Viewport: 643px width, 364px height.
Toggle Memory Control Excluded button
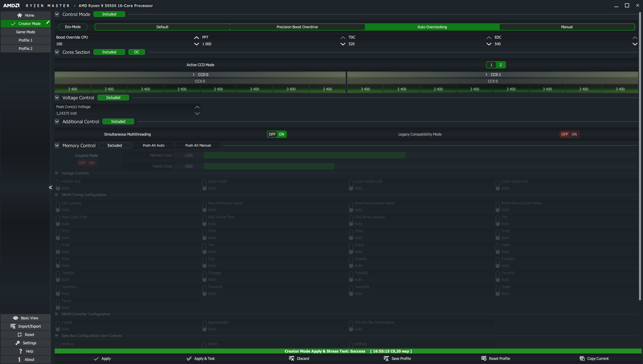pos(115,146)
